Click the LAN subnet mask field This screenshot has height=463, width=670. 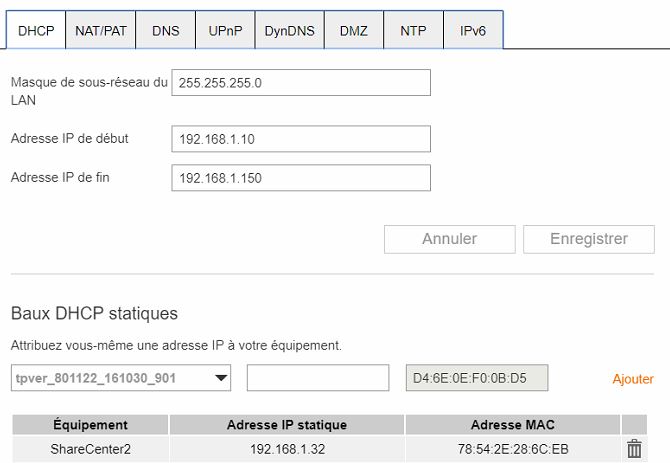coord(300,83)
